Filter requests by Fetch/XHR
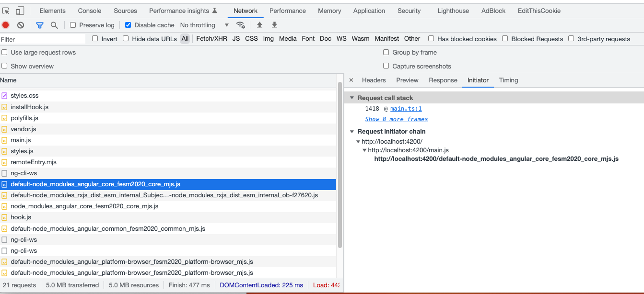This screenshot has height=294, width=644. [211, 39]
